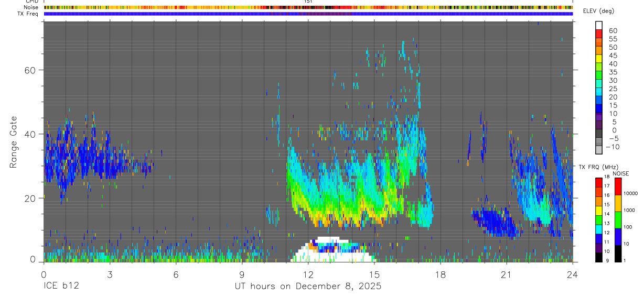Pick the yellow 40–45 degree ELEV swatch
Viewport: 644px width, 297px height.
599,59
